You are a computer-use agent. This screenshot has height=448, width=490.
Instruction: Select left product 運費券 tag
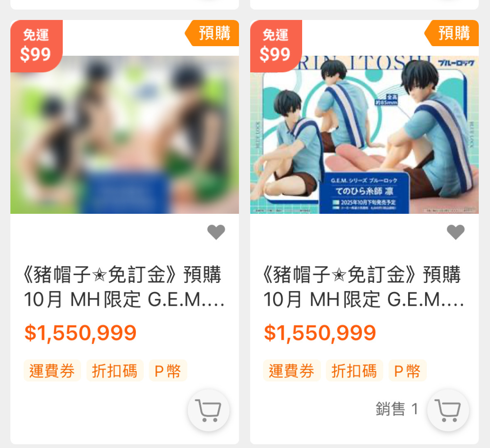point(52,371)
